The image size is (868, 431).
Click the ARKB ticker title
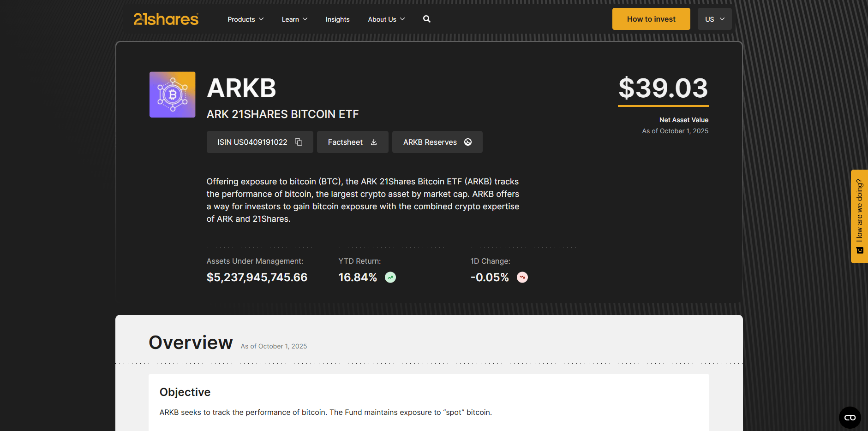point(241,88)
